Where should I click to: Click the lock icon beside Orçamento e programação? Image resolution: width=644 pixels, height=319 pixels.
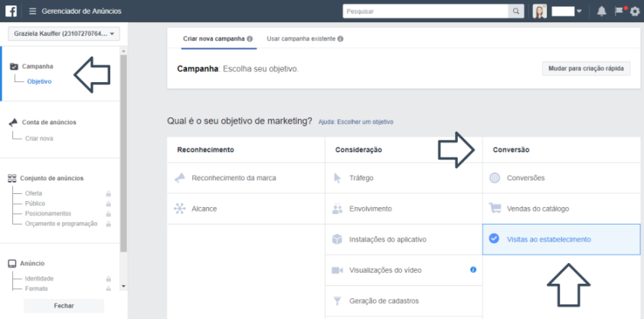(109, 224)
